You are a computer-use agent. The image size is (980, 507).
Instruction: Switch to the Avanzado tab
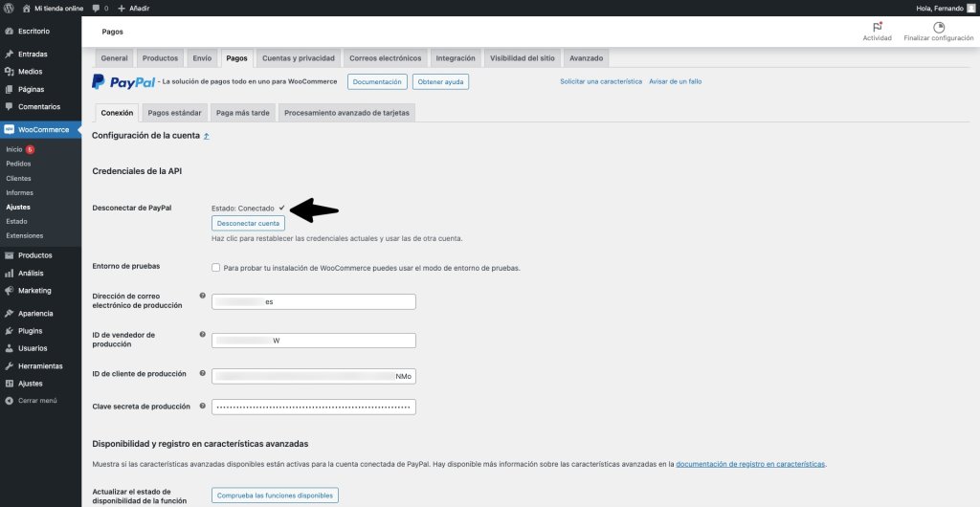587,58
